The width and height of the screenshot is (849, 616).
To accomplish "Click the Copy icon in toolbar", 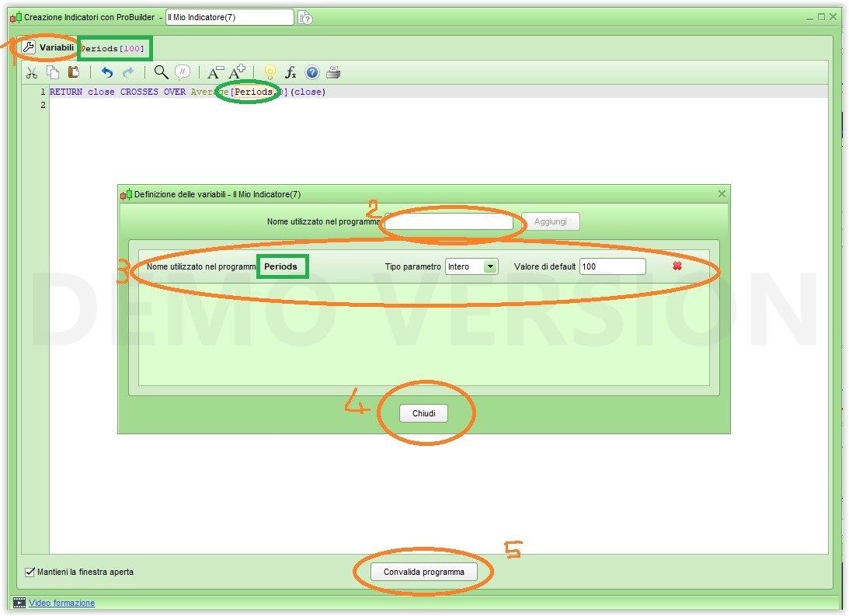I will [53, 72].
